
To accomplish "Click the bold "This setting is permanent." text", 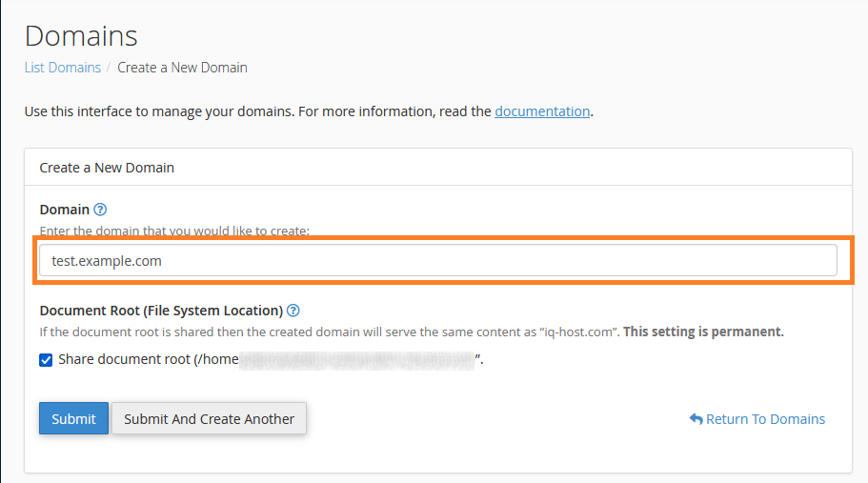I will point(703,332).
